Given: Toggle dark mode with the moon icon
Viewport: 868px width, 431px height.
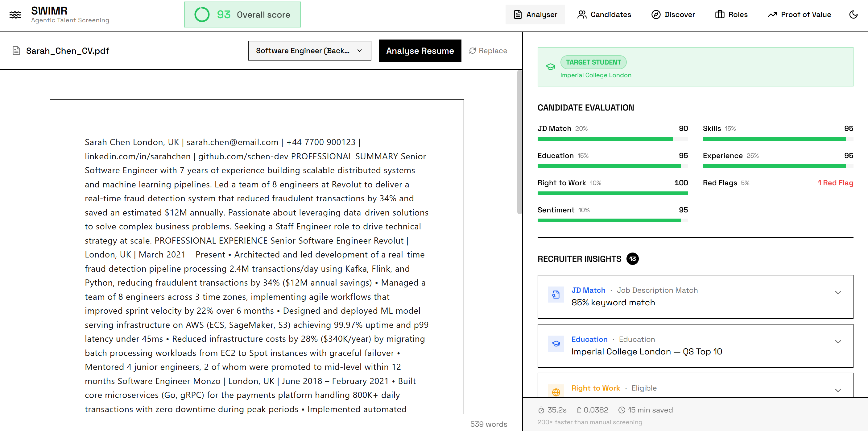Looking at the screenshot, I should [x=853, y=15].
